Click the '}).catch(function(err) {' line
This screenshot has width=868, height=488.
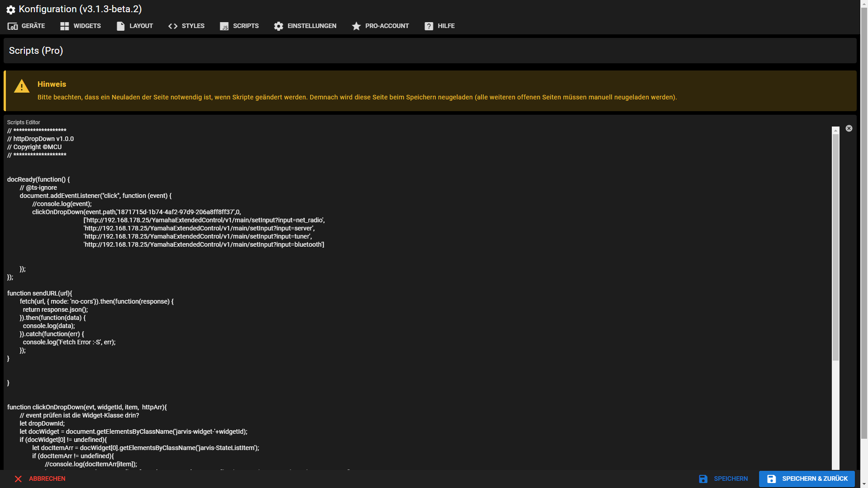click(x=52, y=334)
